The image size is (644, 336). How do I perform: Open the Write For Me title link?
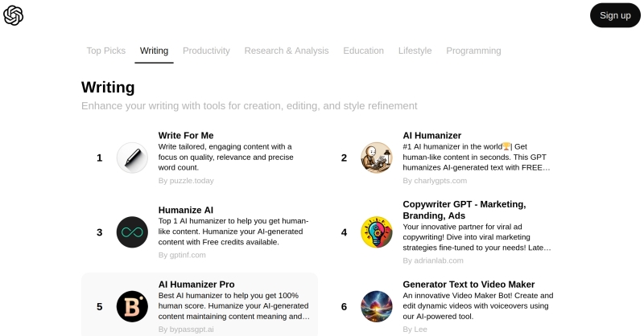[x=186, y=135]
